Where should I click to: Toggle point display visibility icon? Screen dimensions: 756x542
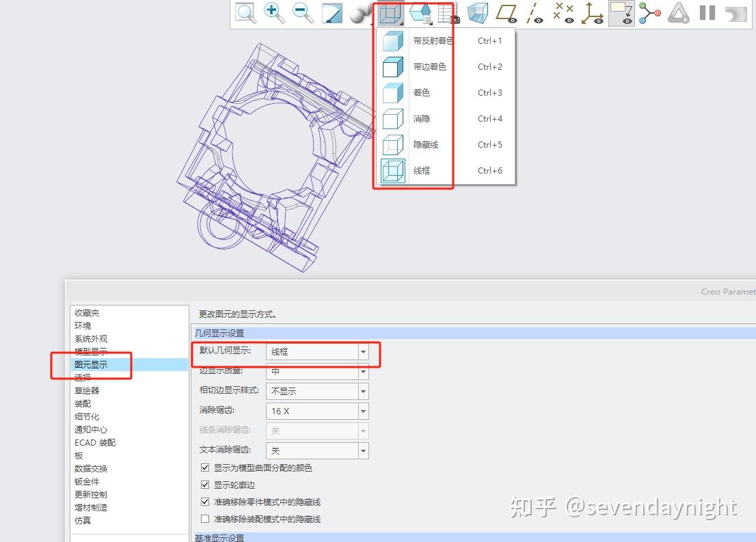point(563,12)
